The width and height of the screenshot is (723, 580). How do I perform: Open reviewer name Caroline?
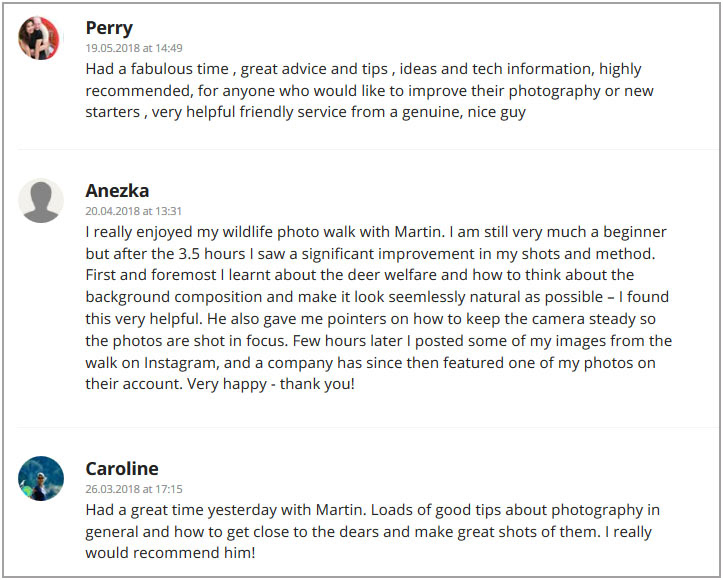[x=122, y=468]
